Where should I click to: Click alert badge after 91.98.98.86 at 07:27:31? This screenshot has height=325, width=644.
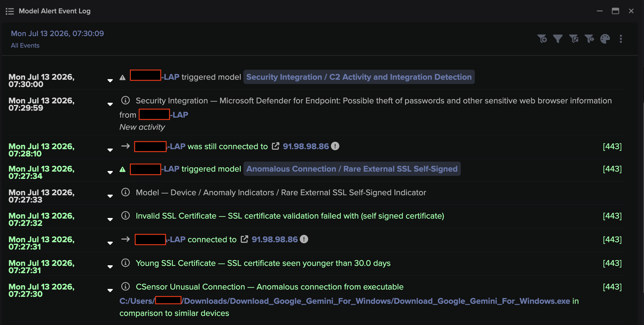tap(304, 239)
